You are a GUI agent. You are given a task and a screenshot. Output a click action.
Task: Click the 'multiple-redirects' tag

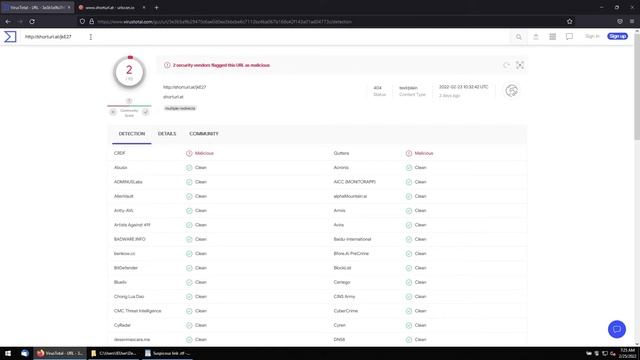point(180,108)
